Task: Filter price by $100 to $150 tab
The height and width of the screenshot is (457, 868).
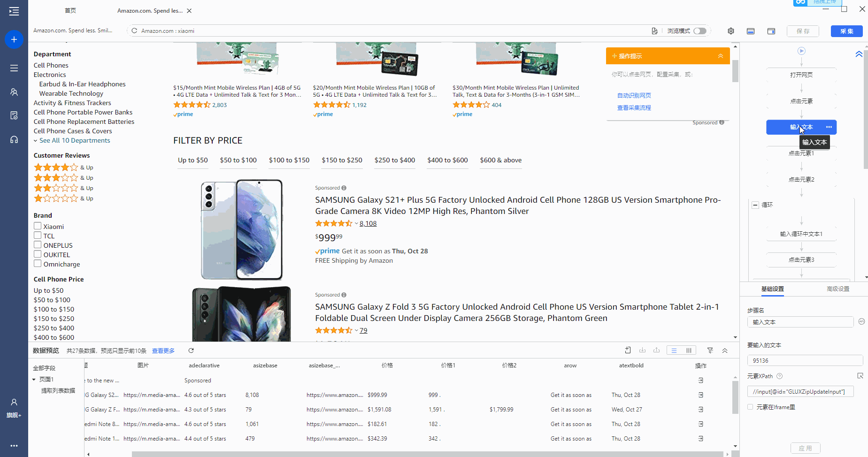Action: point(289,160)
